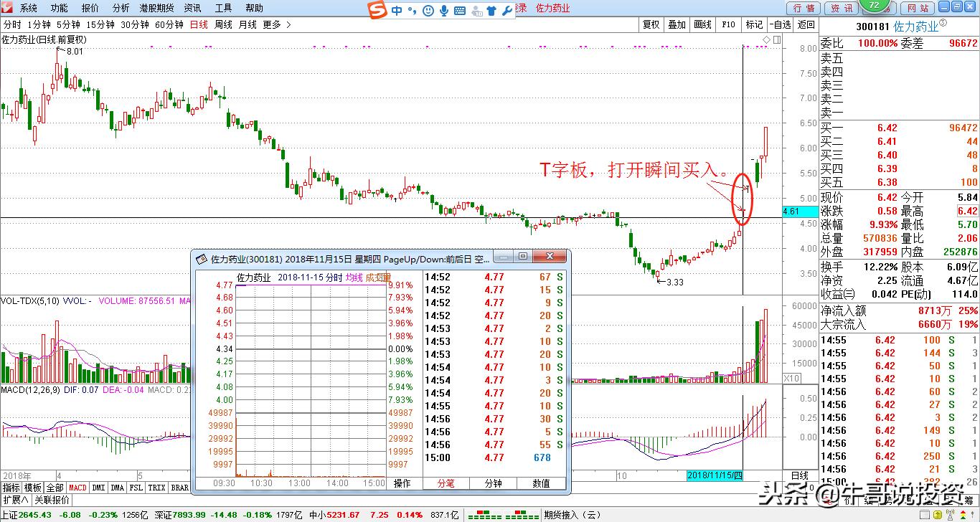Open company info with the F10 button

click(728, 24)
